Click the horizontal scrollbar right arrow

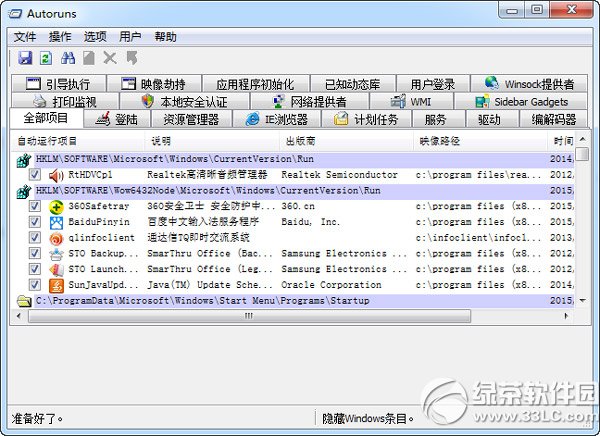[x=566, y=316]
